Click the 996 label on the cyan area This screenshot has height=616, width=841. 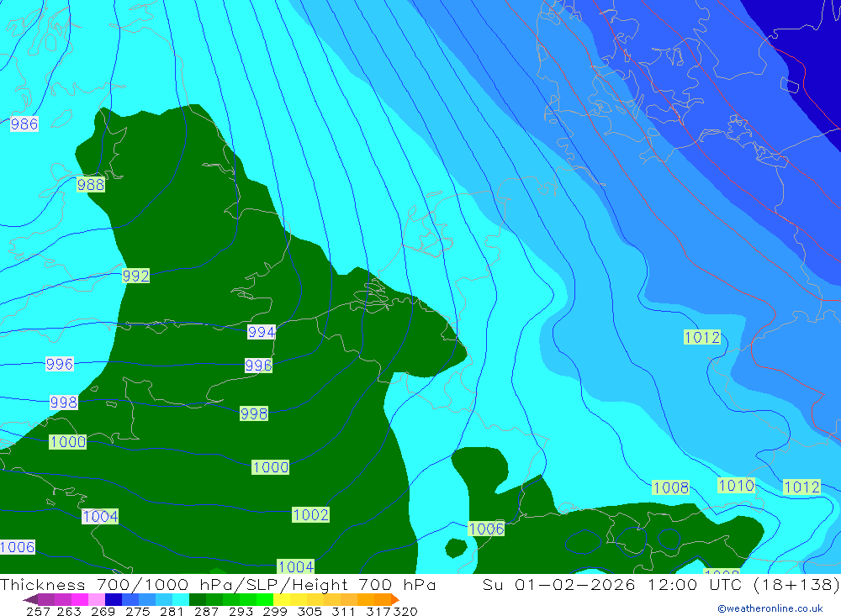[x=59, y=364]
